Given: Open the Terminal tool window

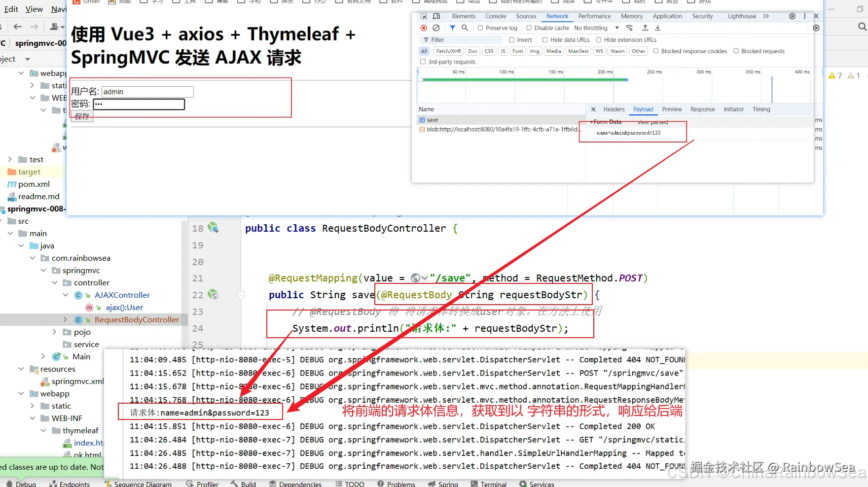Looking at the screenshot, I should (x=489, y=484).
